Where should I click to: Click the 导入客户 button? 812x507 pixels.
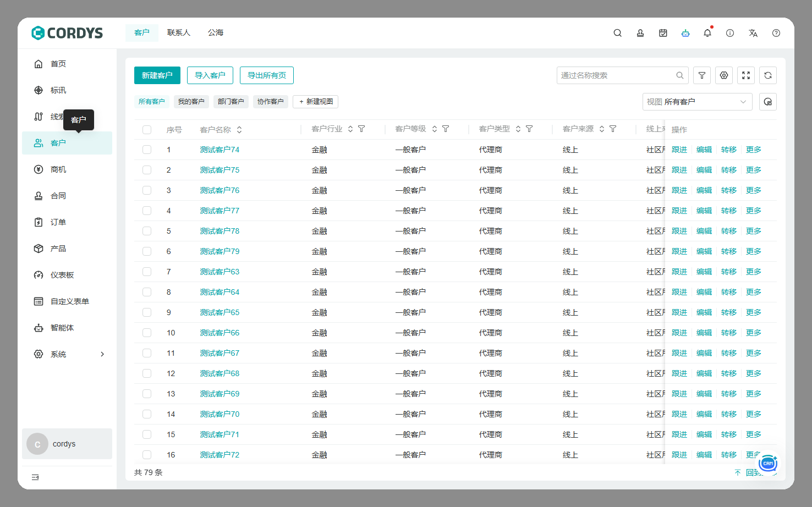pos(210,75)
